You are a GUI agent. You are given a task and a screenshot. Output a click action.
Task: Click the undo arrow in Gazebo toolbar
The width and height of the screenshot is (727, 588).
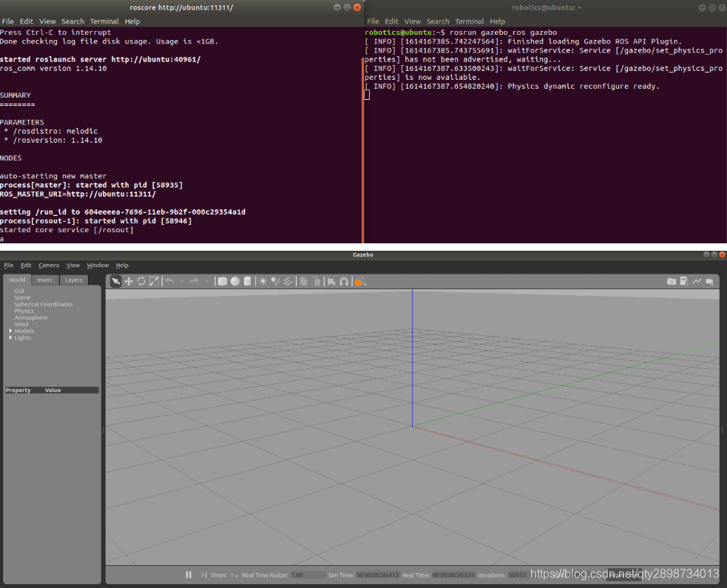[x=169, y=281]
